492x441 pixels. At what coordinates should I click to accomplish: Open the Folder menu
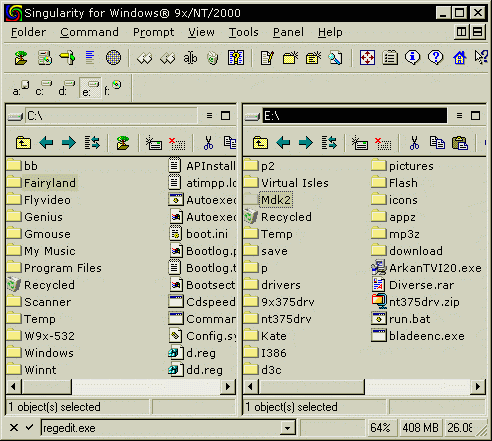[x=28, y=32]
